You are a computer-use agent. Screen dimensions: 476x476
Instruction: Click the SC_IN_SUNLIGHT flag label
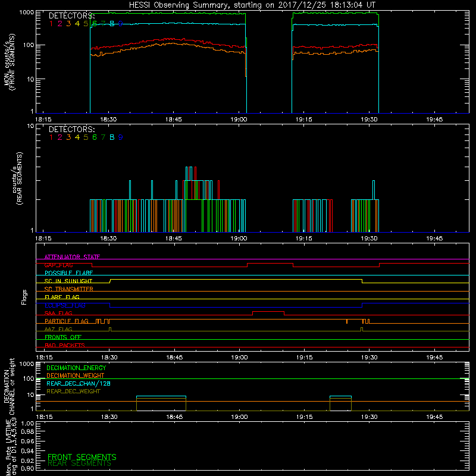click(x=68, y=281)
